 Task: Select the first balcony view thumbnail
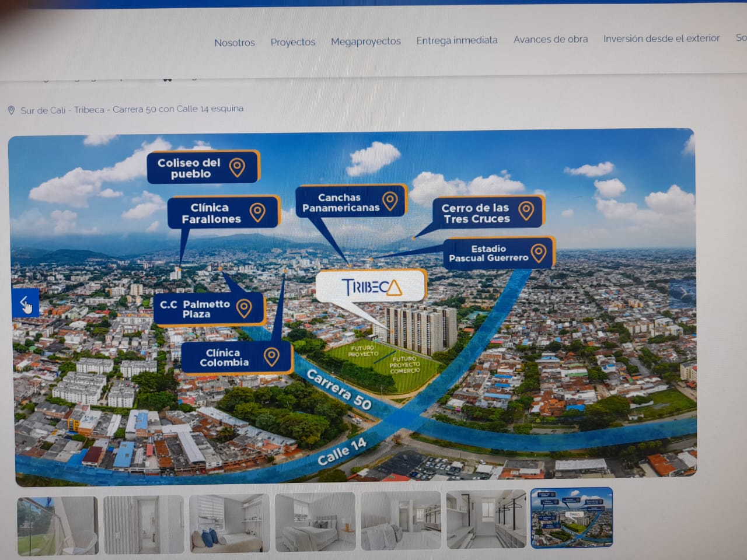57,525
